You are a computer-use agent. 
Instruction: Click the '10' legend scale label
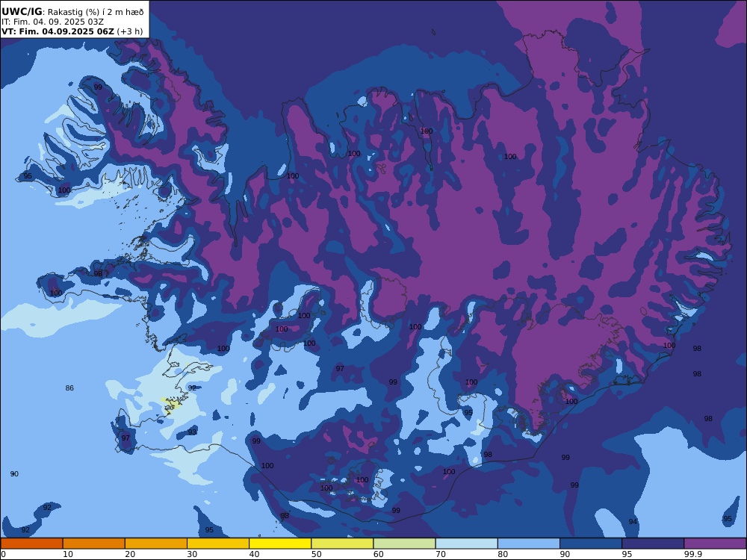pyautogui.click(x=68, y=554)
